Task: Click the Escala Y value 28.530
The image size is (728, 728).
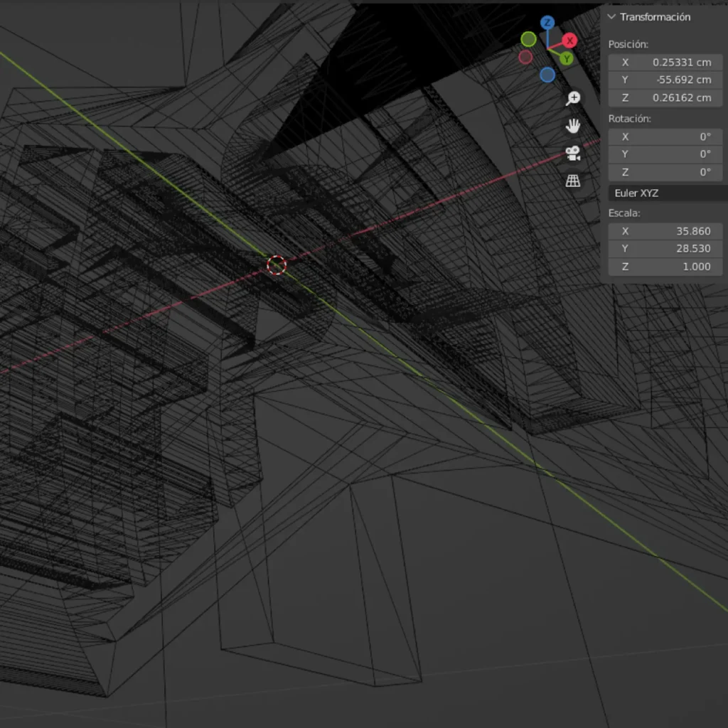Action: click(x=665, y=248)
